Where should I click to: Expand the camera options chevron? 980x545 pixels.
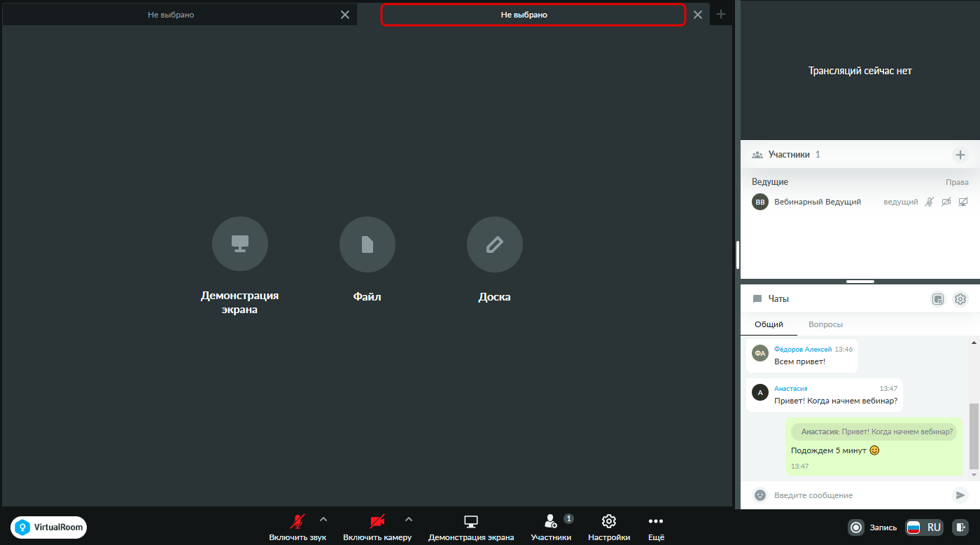pyautogui.click(x=409, y=519)
